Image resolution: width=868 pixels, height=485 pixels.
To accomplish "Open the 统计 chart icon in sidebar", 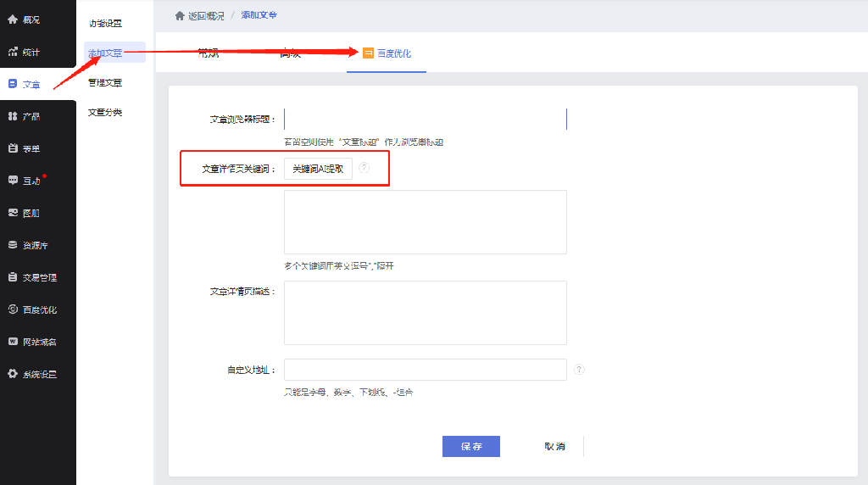I will (13, 52).
